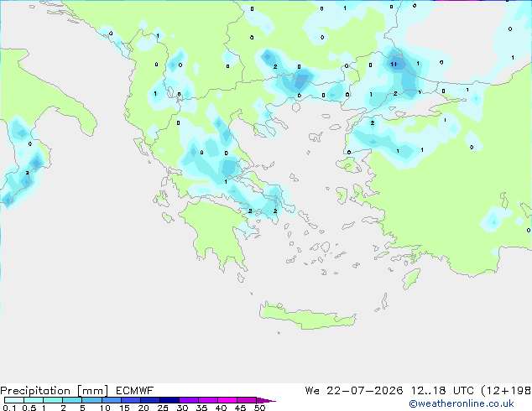Click the 'We' weekday abbreviation

point(312,391)
